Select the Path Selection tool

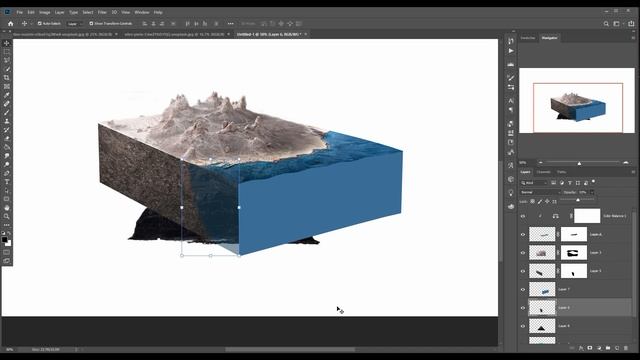[7, 191]
